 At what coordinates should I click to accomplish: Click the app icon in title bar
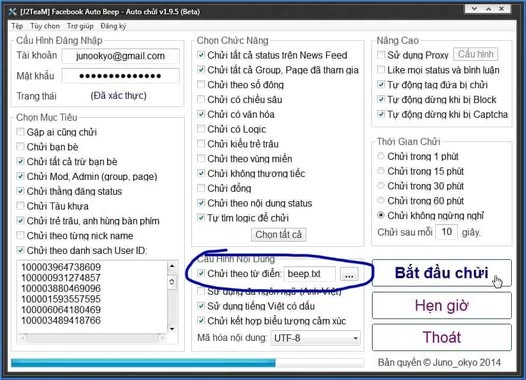pyautogui.click(x=13, y=12)
